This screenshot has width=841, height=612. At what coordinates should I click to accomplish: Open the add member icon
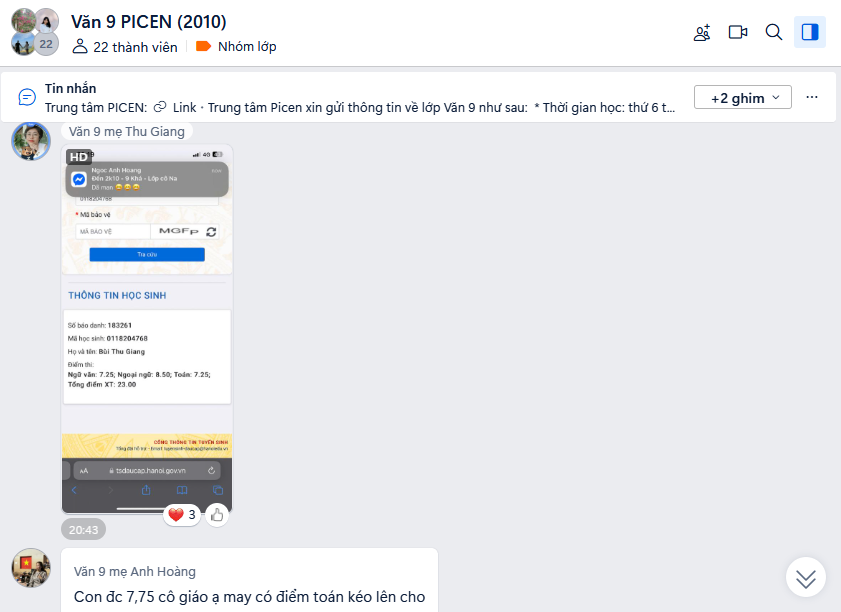pyautogui.click(x=702, y=32)
